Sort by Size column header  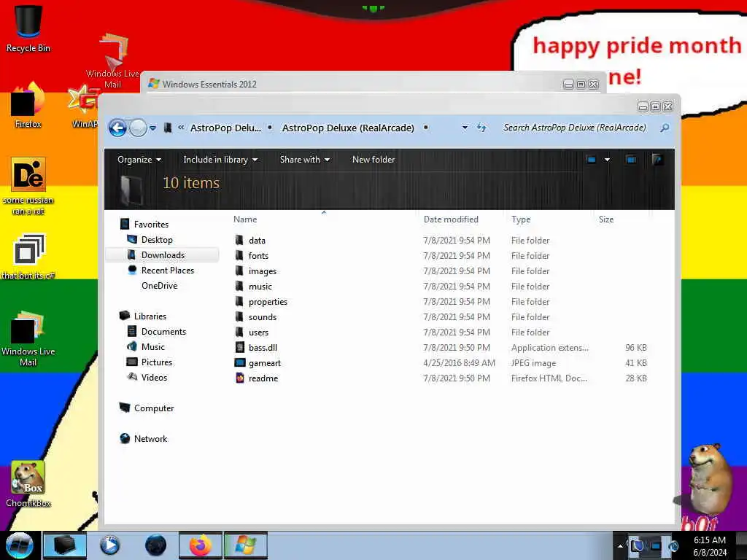click(x=606, y=219)
